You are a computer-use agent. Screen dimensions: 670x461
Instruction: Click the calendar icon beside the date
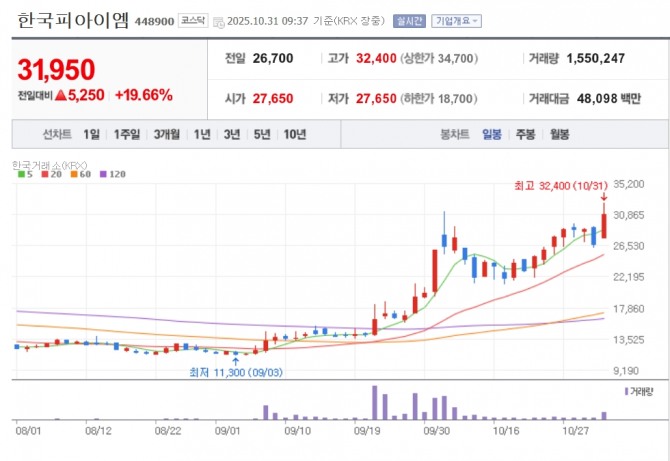pos(218,22)
